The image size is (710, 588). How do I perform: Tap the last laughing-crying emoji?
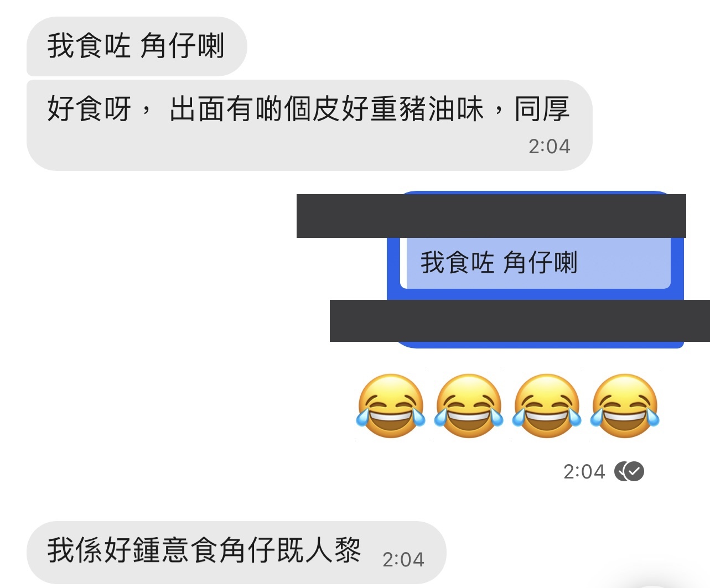625,406
